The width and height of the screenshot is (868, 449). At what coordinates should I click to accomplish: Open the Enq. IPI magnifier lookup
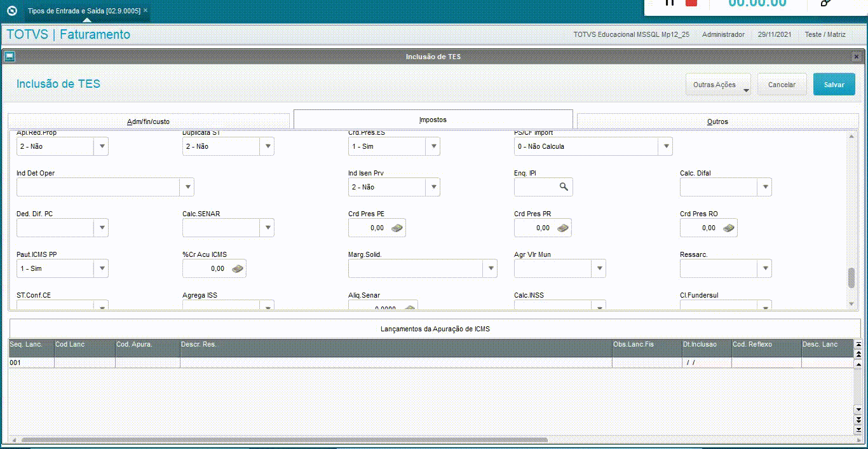point(564,187)
